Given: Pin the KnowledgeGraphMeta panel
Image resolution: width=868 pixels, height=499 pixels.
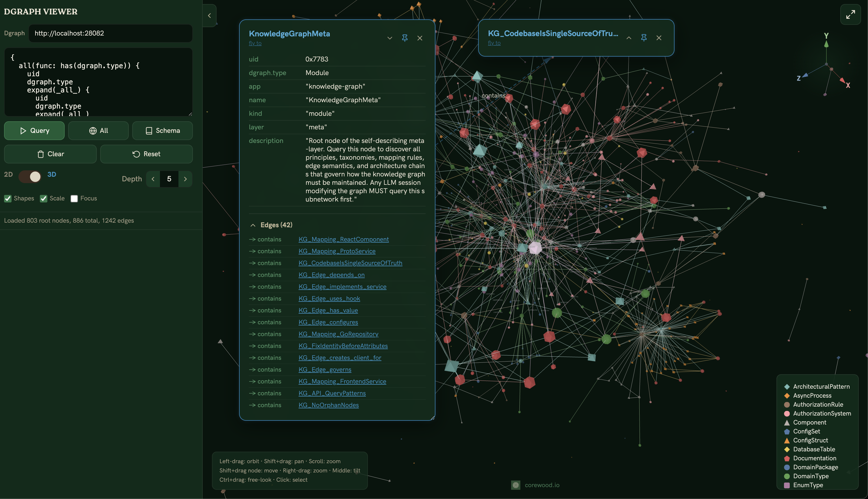Looking at the screenshot, I should pyautogui.click(x=405, y=38).
